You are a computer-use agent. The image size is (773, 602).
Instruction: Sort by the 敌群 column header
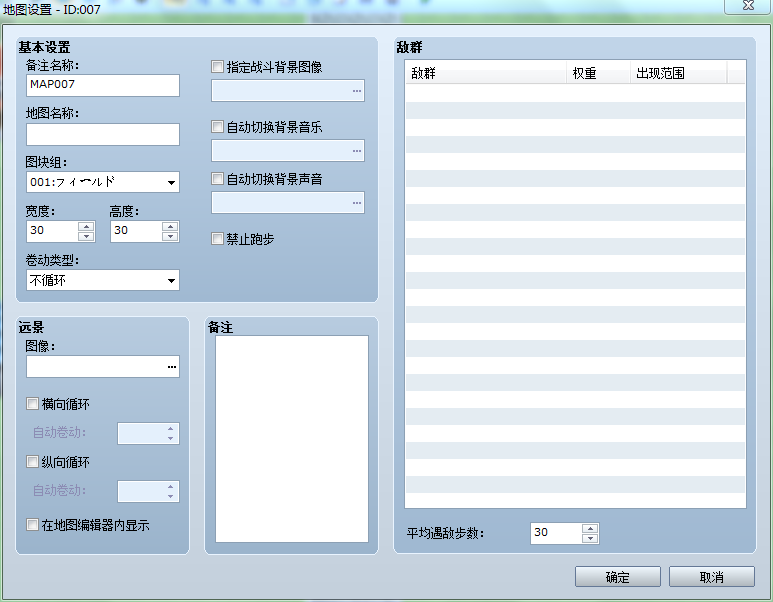pos(486,73)
